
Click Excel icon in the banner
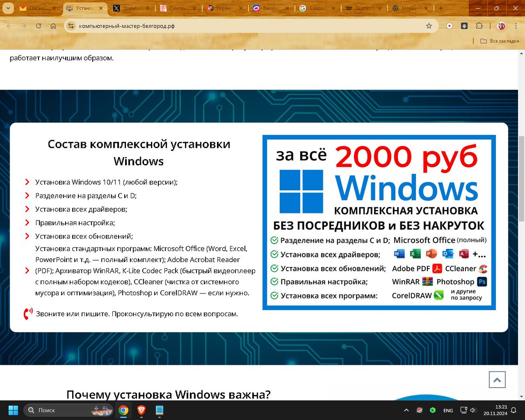pos(415,254)
